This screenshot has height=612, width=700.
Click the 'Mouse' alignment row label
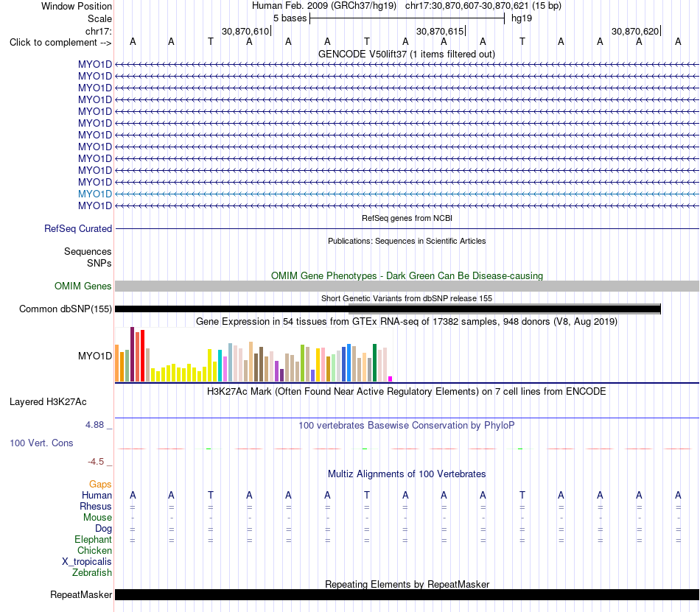point(97,518)
